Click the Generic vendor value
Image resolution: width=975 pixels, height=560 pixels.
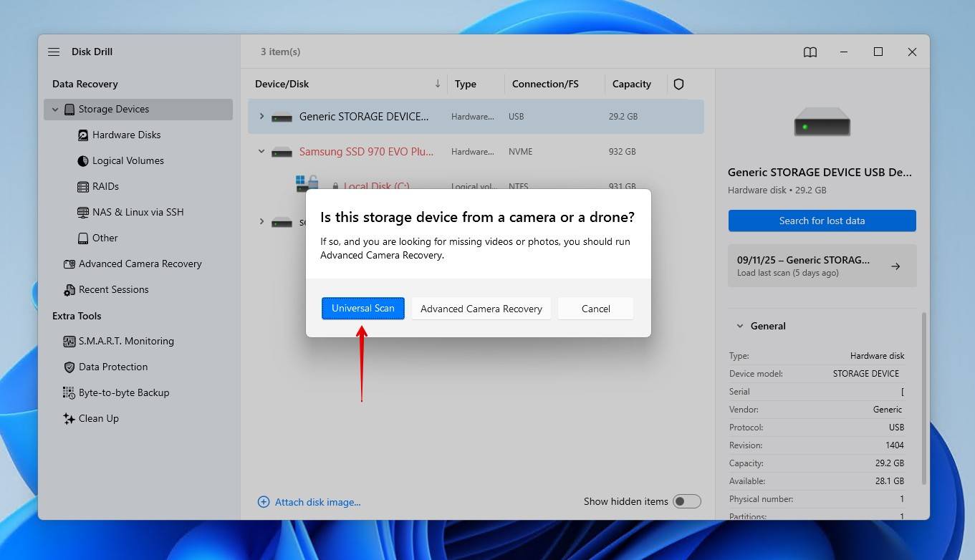888,410
